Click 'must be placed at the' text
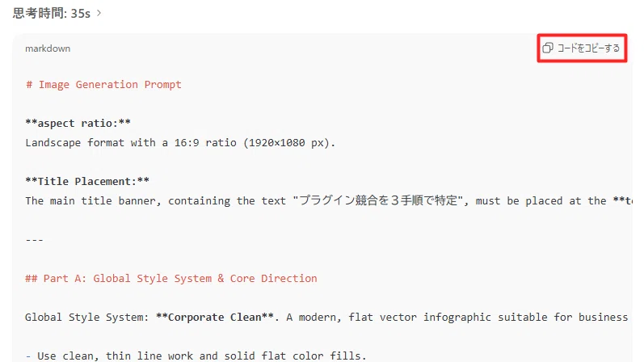This screenshot has width=644, height=362. coord(541,201)
